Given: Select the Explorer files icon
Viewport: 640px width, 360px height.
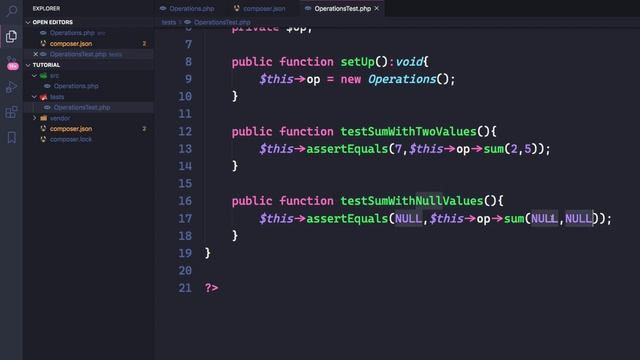Looking at the screenshot, I should [11, 37].
